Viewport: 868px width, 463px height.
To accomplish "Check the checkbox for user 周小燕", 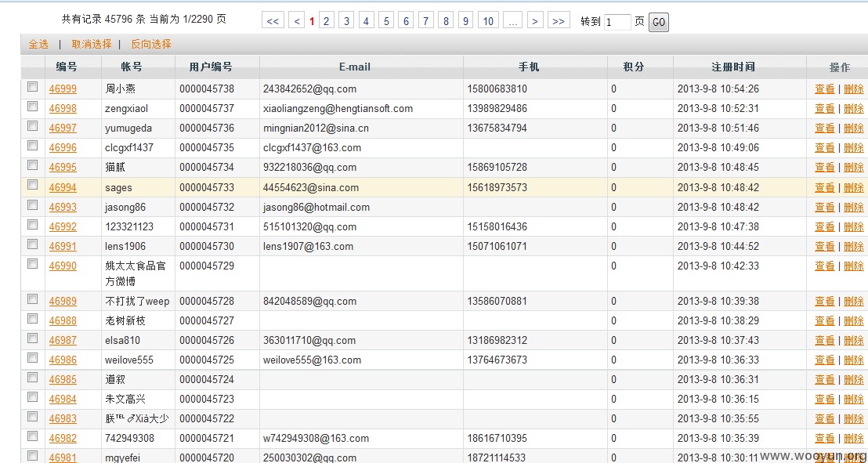I will (33, 86).
